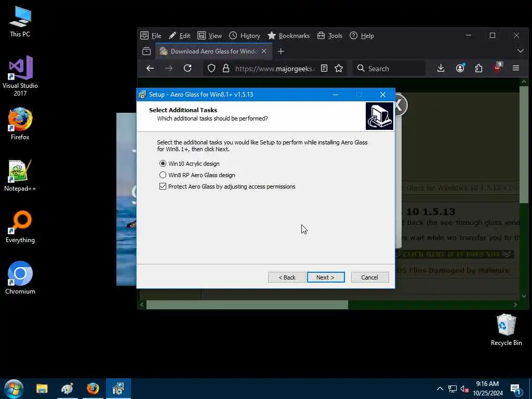Click the Recycle Bin desktop icon
Image resolution: width=532 pixels, height=399 pixels.
click(x=506, y=330)
